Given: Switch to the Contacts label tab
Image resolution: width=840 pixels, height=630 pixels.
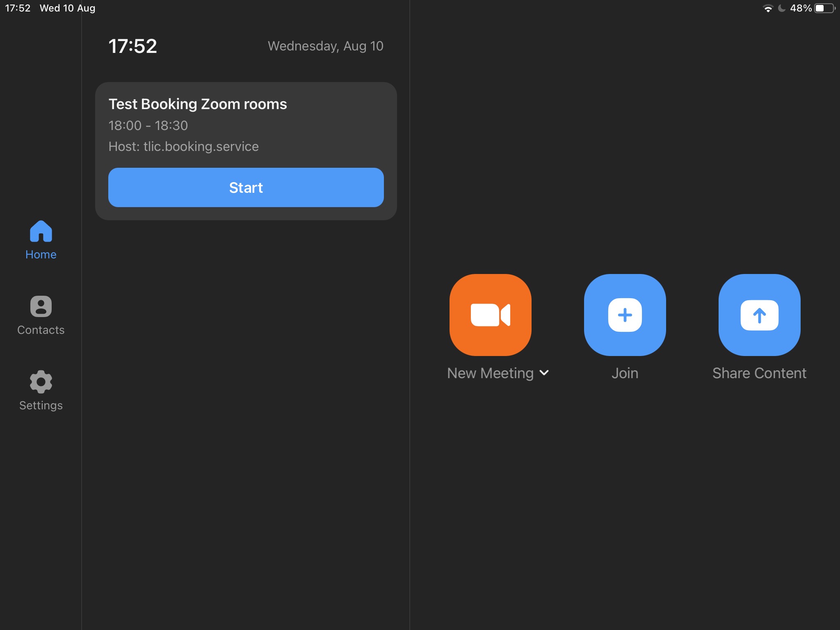Looking at the screenshot, I should coord(41,330).
